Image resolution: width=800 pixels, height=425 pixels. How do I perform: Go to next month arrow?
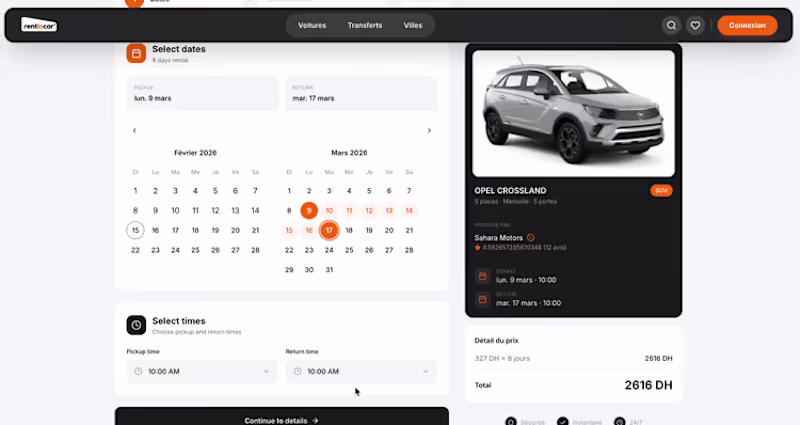coord(429,131)
